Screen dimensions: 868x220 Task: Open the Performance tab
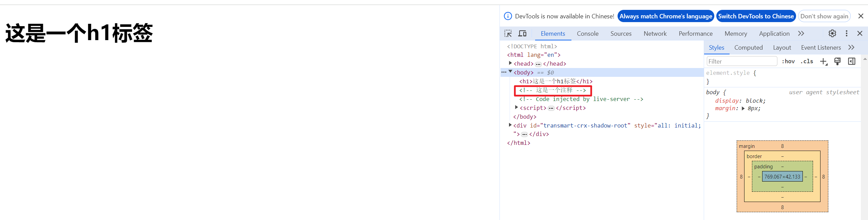click(696, 33)
